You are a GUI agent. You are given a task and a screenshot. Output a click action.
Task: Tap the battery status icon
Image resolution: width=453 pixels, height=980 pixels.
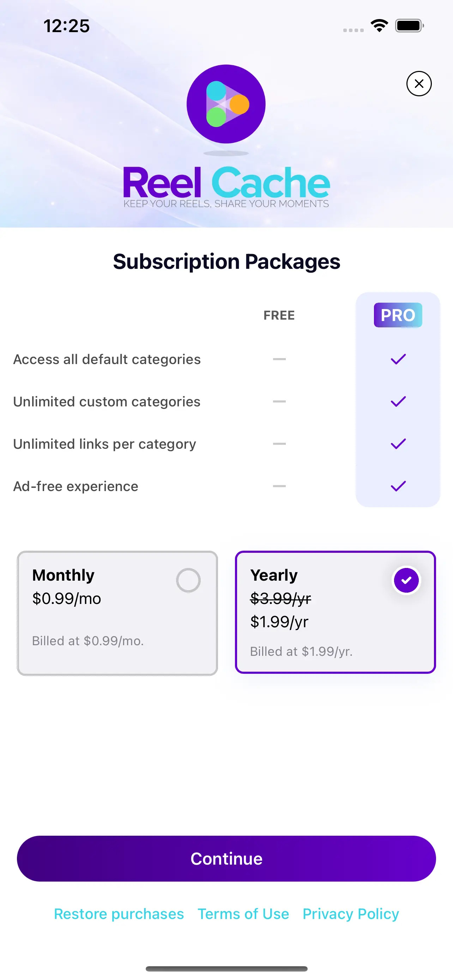(409, 26)
